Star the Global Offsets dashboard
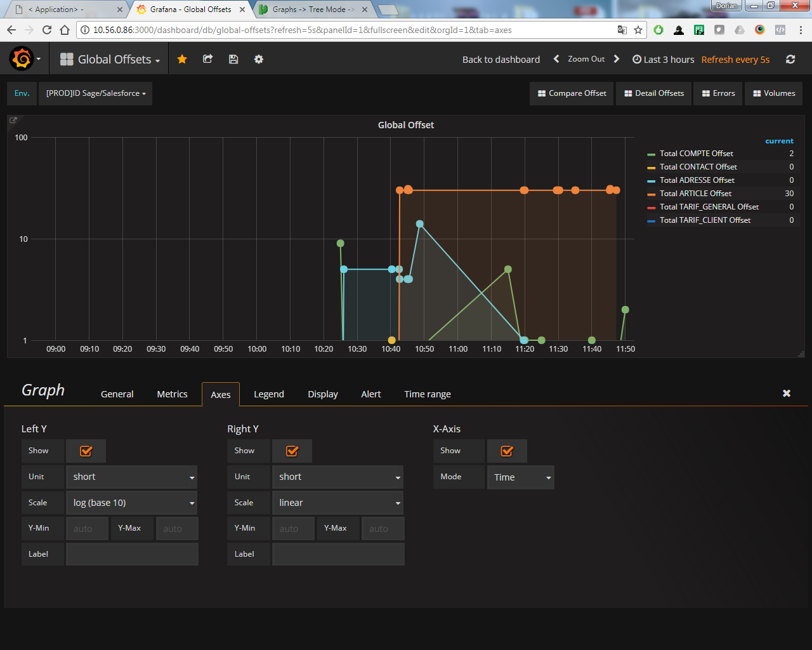The image size is (812, 650). click(x=182, y=58)
